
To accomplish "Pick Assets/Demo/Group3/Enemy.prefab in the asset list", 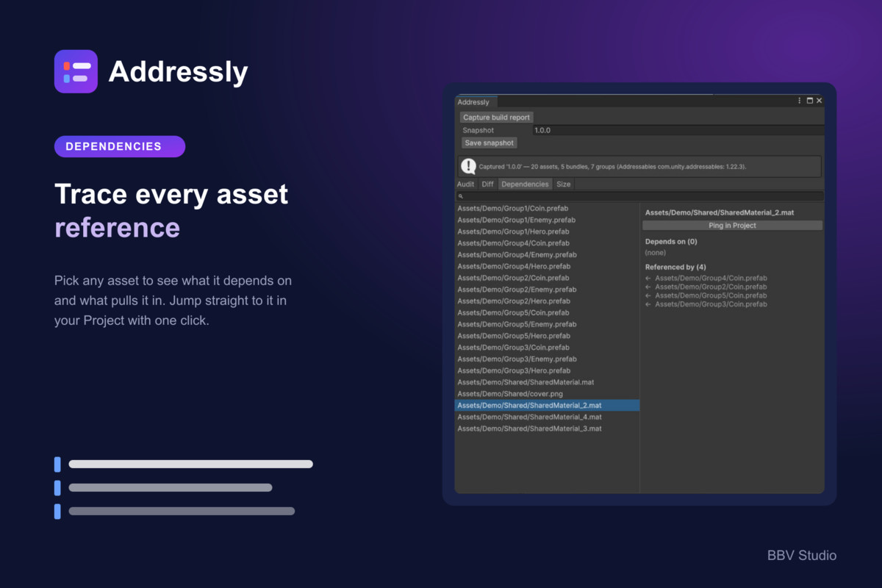I will [547, 359].
